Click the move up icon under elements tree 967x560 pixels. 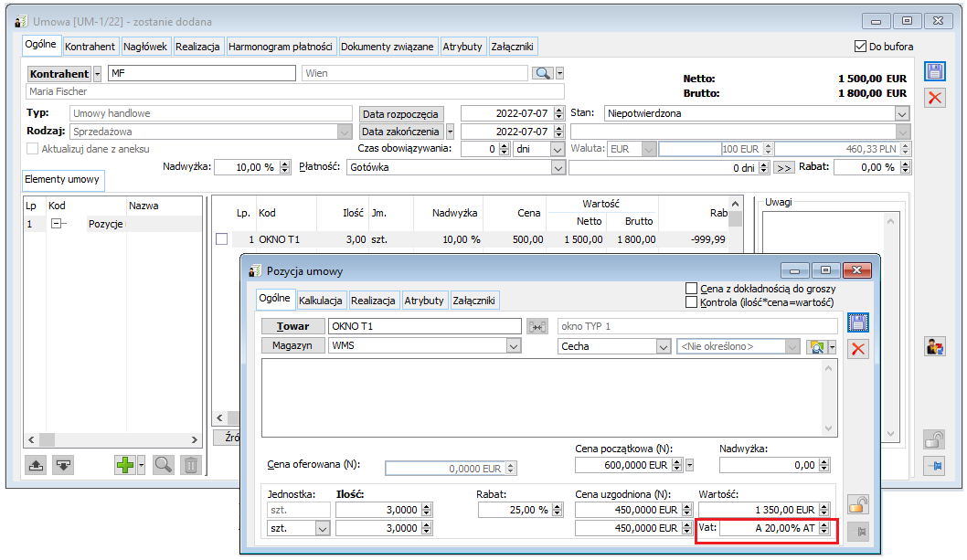[36, 465]
